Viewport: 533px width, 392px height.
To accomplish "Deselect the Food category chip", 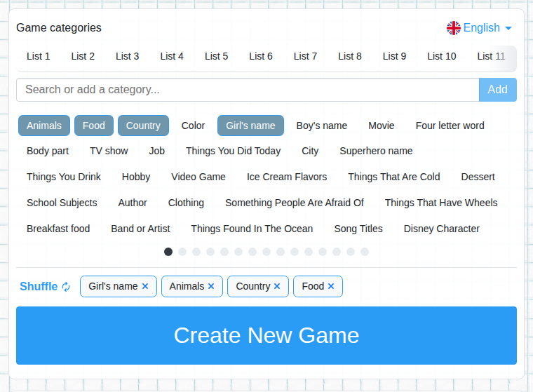I will coord(94,126).
